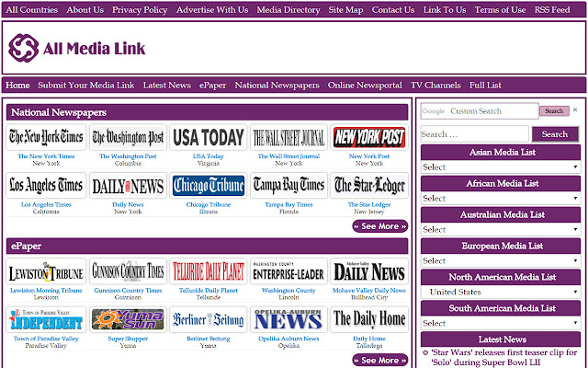Open the Daily News logo thumbnail
The height and width of the screenshot is (368, 588).
click(128, 186)
